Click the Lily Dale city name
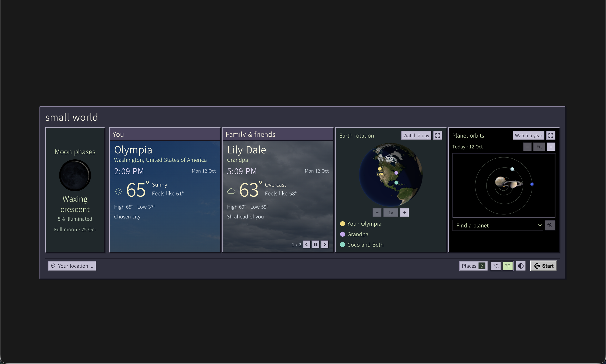 pos(247,150)
